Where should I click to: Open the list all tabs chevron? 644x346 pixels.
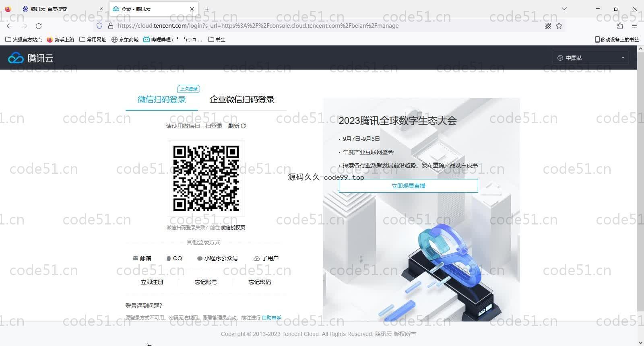pos(564,9)
